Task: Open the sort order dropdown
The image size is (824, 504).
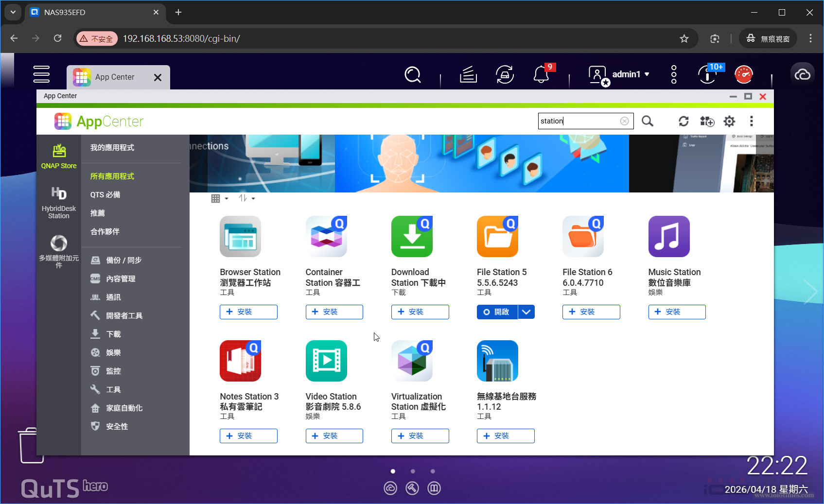Action: (x=246, y=198)
